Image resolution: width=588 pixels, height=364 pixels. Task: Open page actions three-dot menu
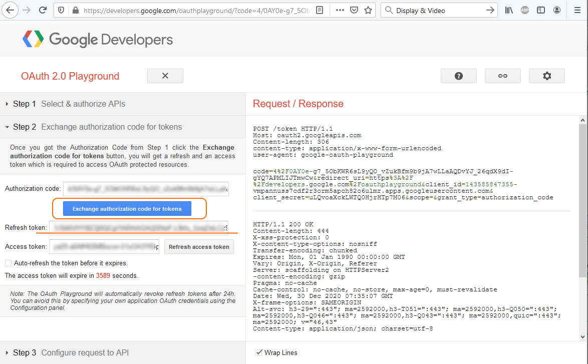(x=340, y=10)
